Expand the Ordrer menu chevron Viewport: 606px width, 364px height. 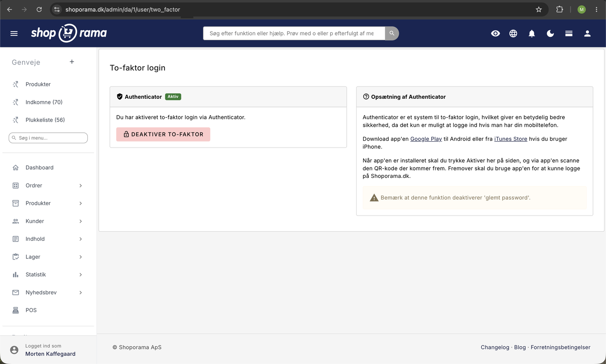[x=81, y=186]
